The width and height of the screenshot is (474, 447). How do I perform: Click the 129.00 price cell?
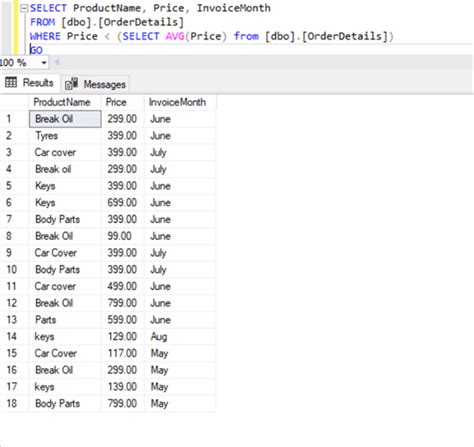(x=123, y=337)
